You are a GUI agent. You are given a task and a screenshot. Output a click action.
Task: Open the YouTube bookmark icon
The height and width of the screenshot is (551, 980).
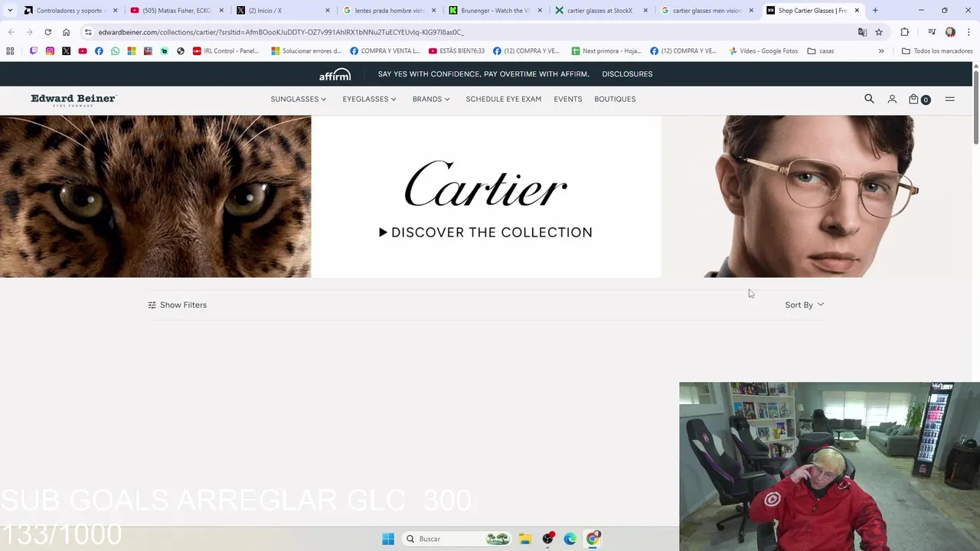pyautogui.click(x=83, y=51)
